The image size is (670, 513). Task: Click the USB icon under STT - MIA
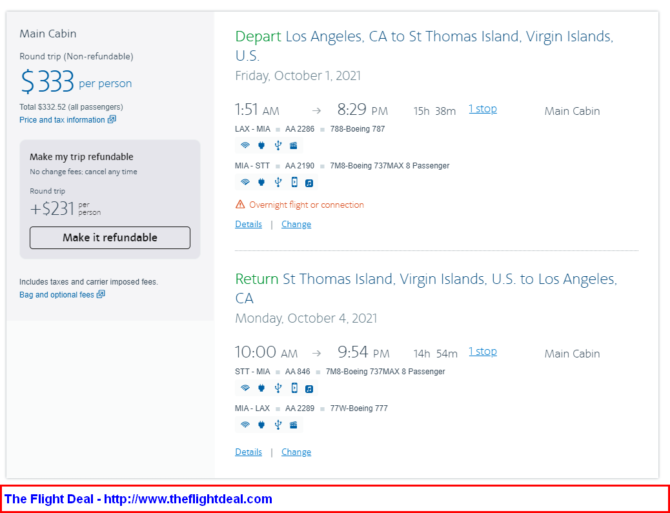click(x=278, y=388)
